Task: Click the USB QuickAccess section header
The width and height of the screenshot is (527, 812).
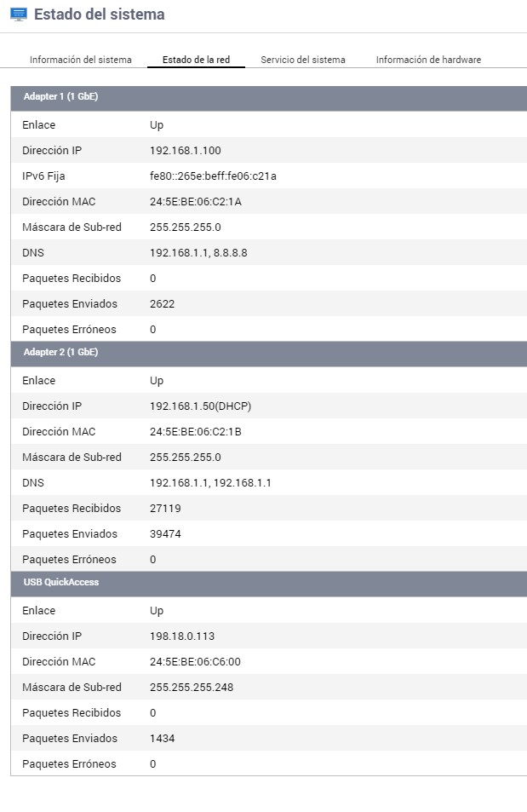Action: (61, 583)
